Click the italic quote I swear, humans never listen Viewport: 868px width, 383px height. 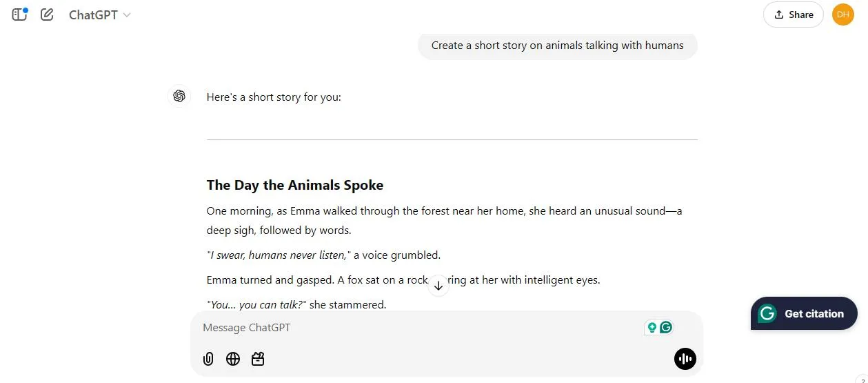279,255
